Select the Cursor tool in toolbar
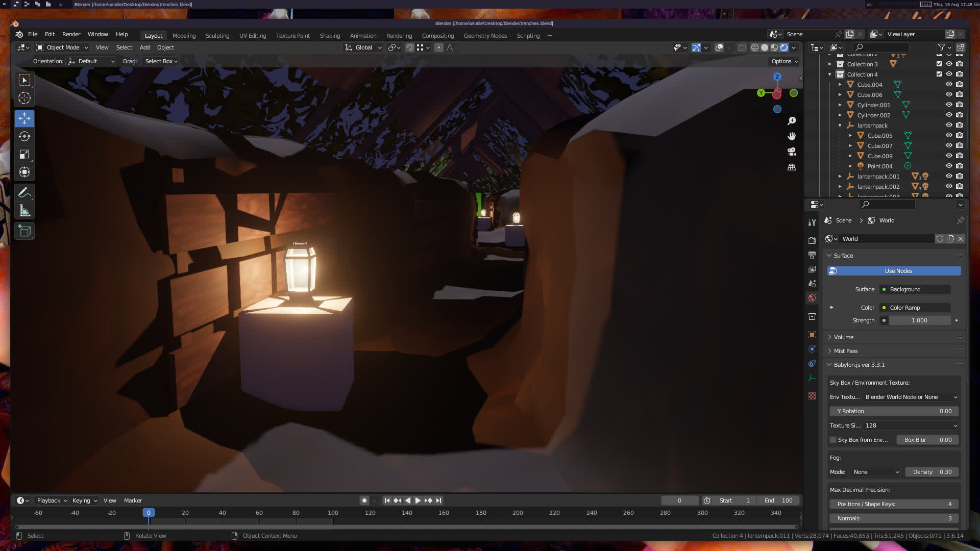This screenshot has width=980, height=551. tap(24, 98)
